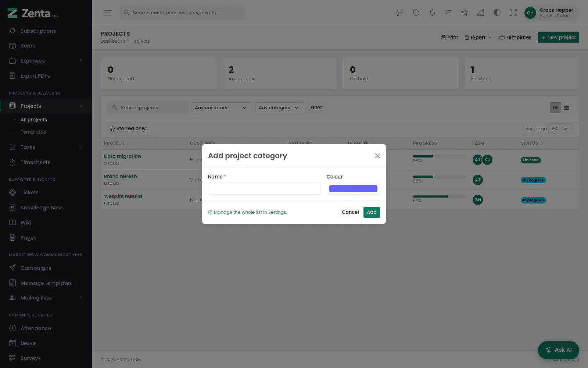Screen dimensions: 588x368
Task: Open starred favorites icon in top bar
Action: (465, 13)
